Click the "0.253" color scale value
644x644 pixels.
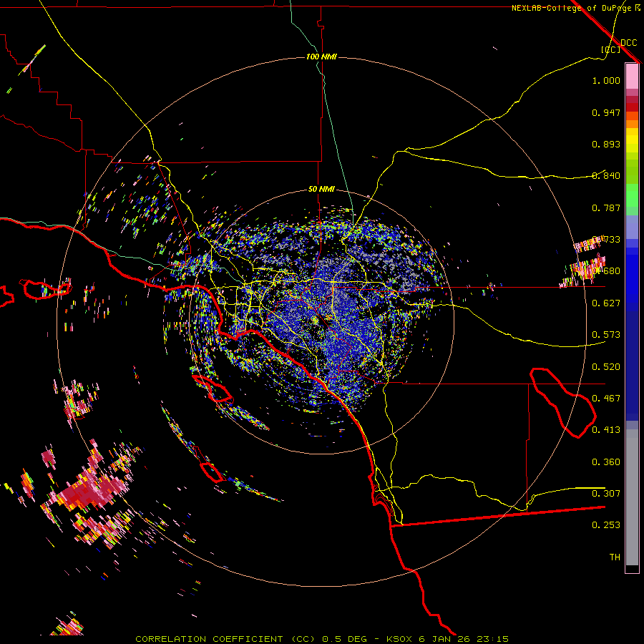[x=606, y=525]
